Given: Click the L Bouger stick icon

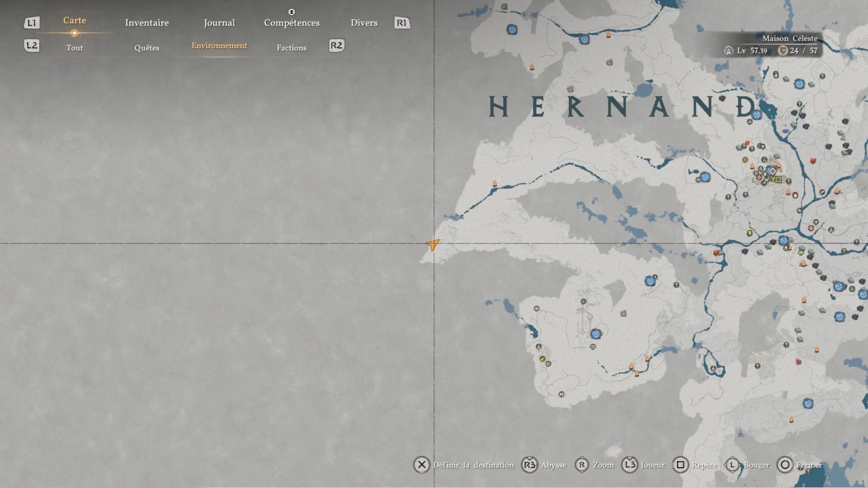Looking at the screenshot, I should pyautogui.click(x=732, y=465).
